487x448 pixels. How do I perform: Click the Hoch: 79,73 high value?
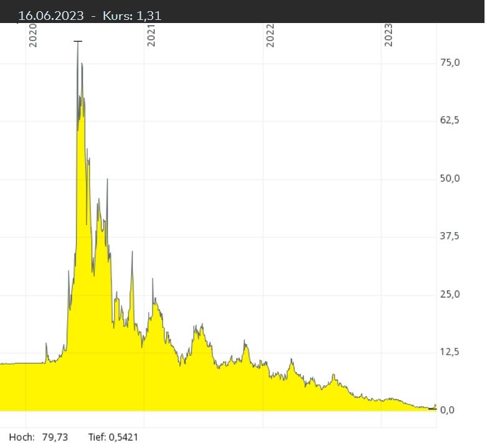click(x=39, y=438)
